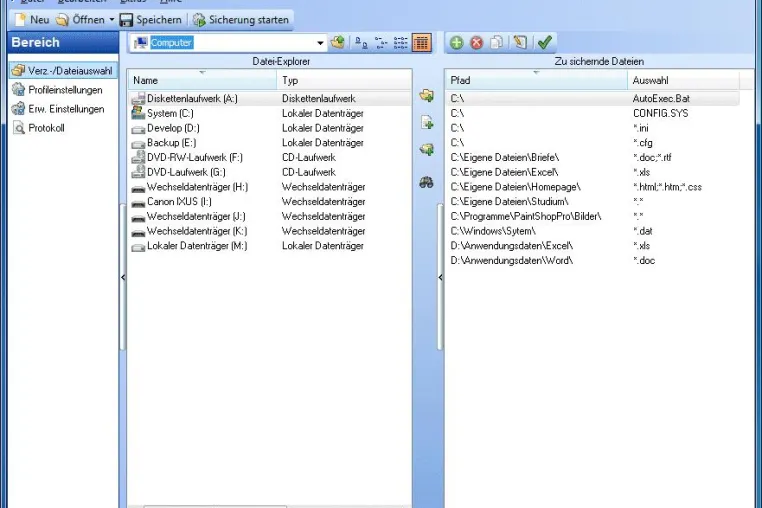Sort by Typ column header
The image size is (762, 508).
344,80
